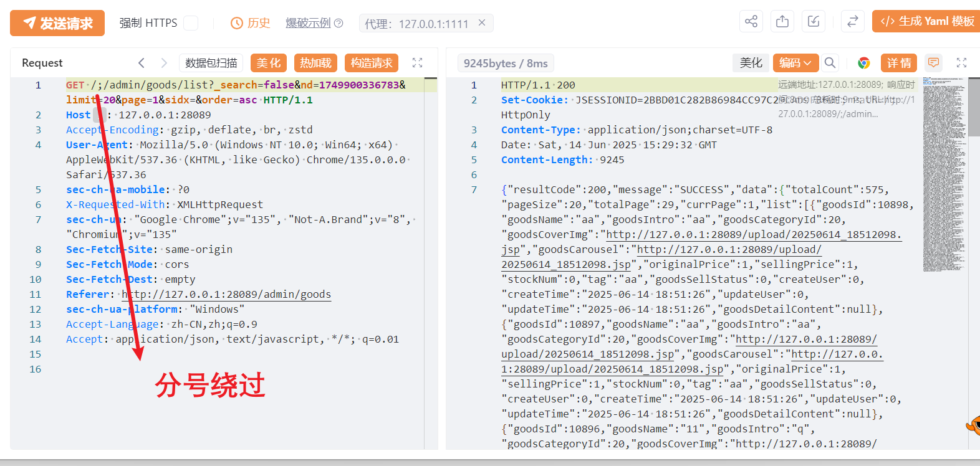Open the 编码 dropdown menu
The image size is (980, 466).
coord(795,63)
